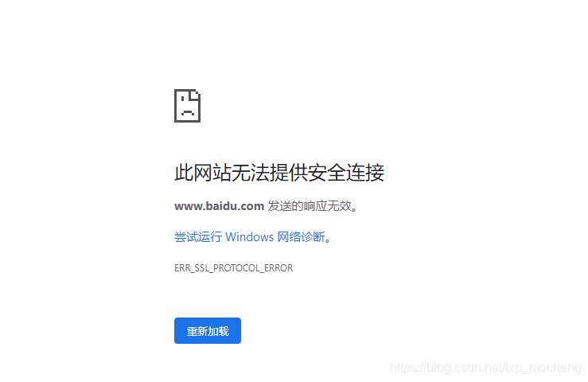Select the ERR_SSL_PROTOCOL_ERROR code text
The image size is (588, 382).
point(234,268)
